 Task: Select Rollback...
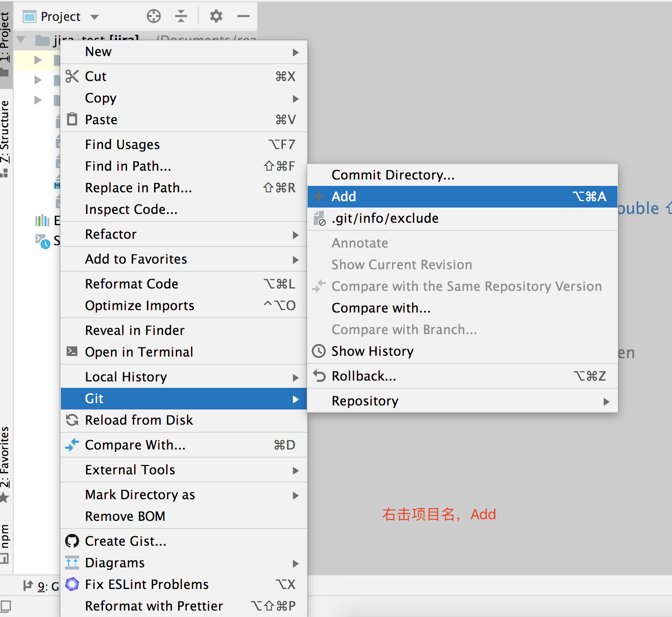[463, 376]
